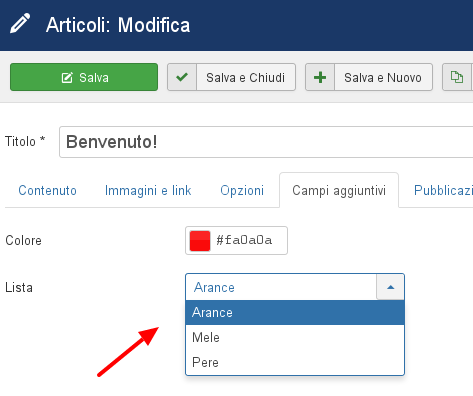This screenshot has height=396, width=473.
Task: Click the pencil edit icon in header
Action: [x=20, y=23]
